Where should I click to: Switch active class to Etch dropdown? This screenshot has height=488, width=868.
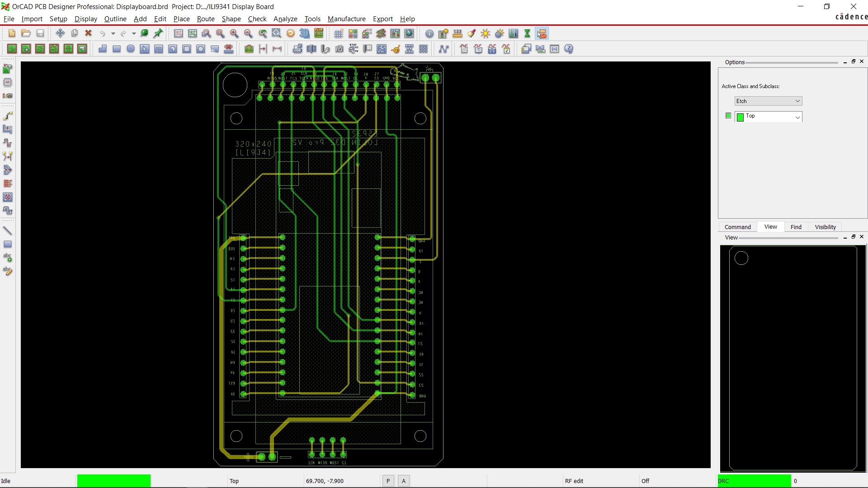pos(768,100)
